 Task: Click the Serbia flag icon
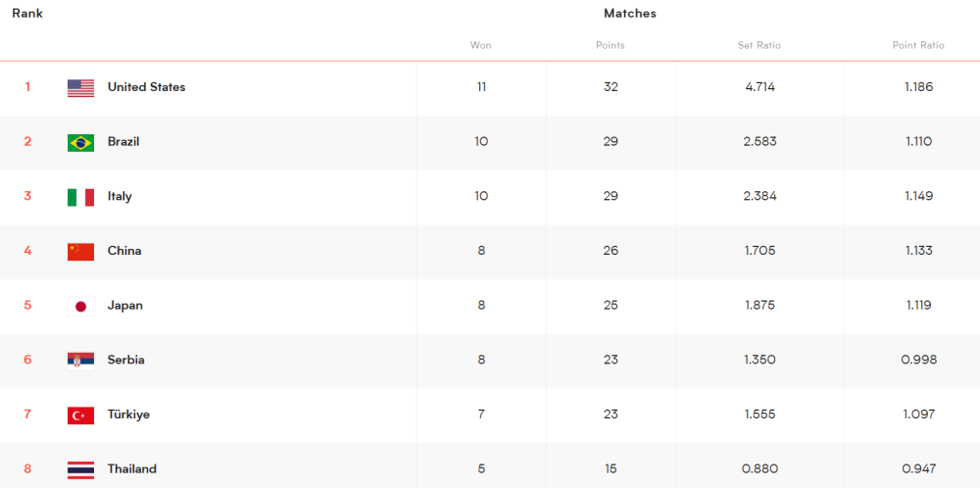pos(80,361)
